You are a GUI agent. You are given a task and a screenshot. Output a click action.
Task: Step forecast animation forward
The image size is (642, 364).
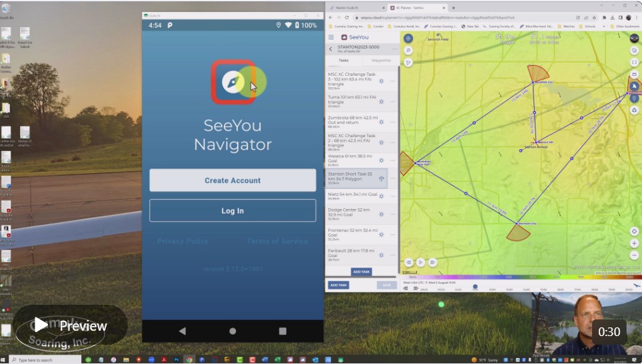(432, 262)
